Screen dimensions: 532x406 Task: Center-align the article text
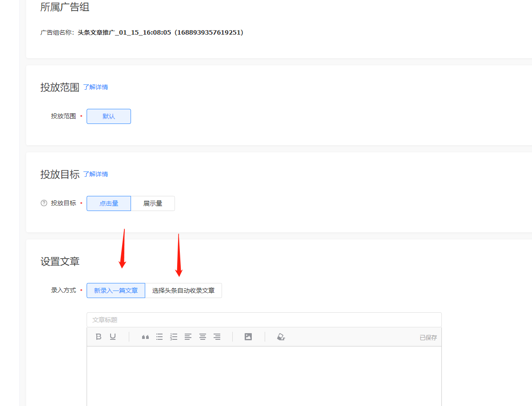click(x=202, y=337)
